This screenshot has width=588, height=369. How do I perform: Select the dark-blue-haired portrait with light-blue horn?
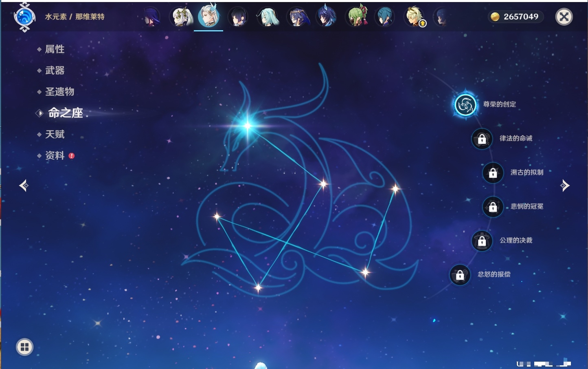[x=326, y=17]
